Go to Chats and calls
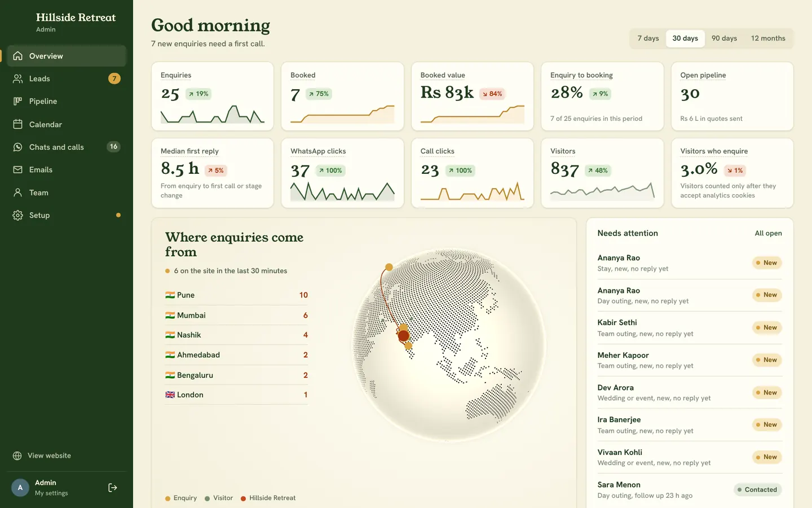Image resolution: width=812 pixels, height=508 pixels. 67,147
